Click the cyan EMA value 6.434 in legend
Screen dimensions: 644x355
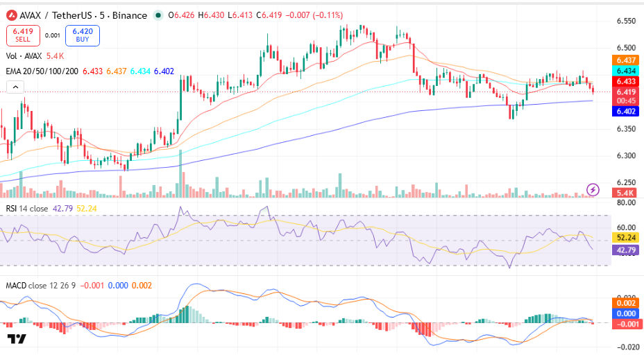[140, 71]
